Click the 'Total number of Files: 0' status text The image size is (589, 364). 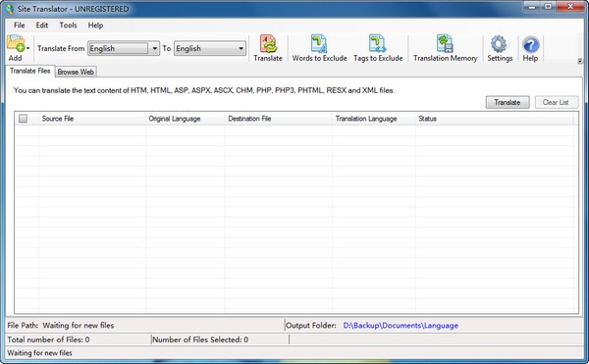pyautogui.click(x=48, y=339)
